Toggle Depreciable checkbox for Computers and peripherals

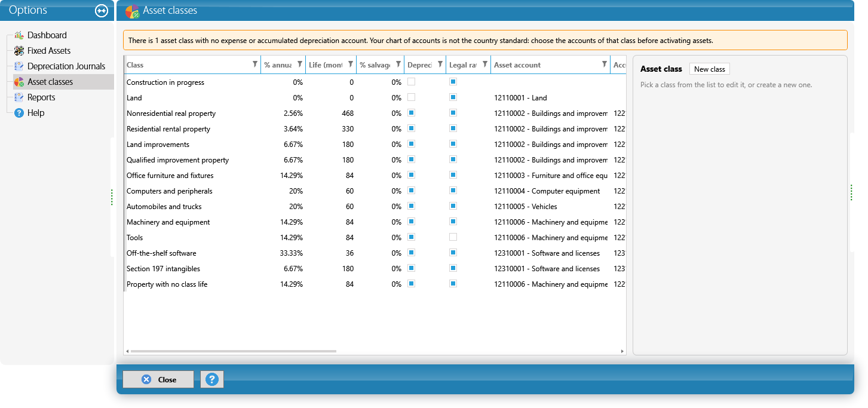[411, 191]
